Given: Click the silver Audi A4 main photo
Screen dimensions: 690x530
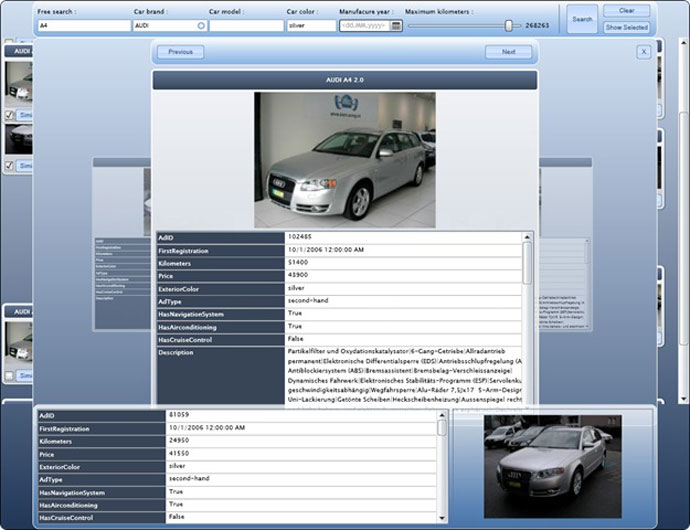Looking at the screenshot, I should [345, 160].
